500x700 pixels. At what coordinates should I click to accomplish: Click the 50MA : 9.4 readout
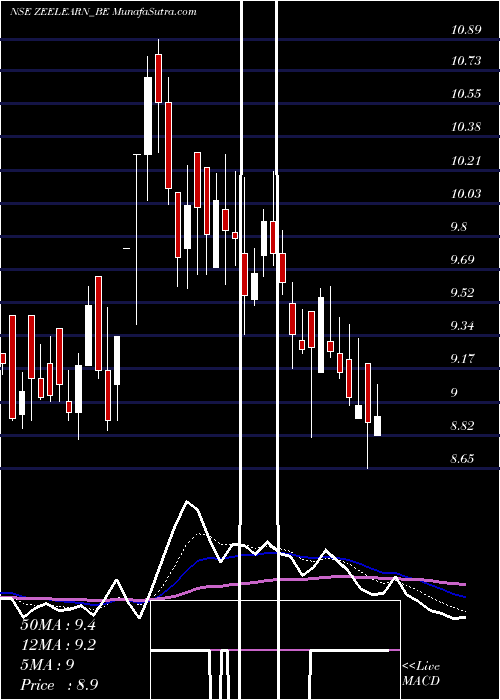pyautogui.click(x=58, y=625)
